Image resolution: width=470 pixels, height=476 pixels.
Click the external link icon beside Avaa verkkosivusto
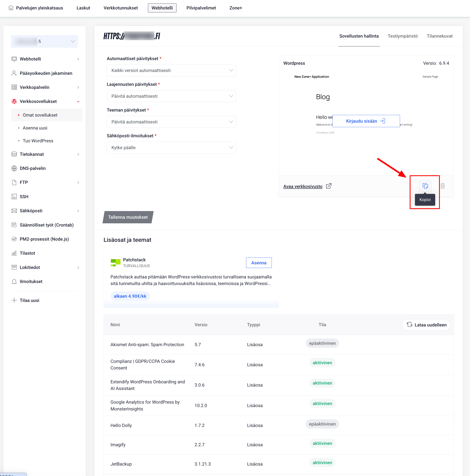click(x=329, y=186)
